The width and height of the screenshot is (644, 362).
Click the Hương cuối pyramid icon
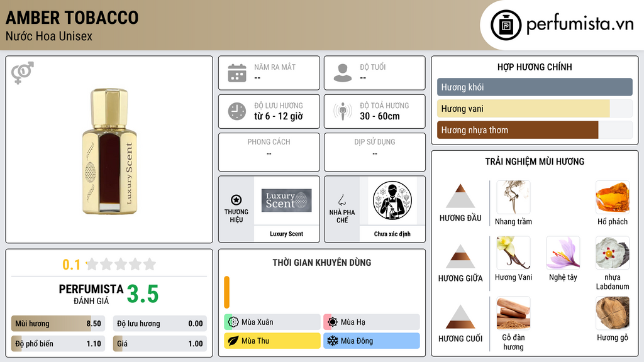coord(460,317)
